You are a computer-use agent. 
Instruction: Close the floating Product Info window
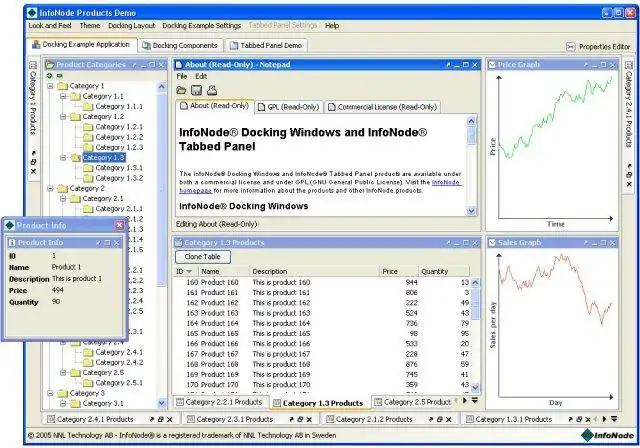click(x=120, y=225)
